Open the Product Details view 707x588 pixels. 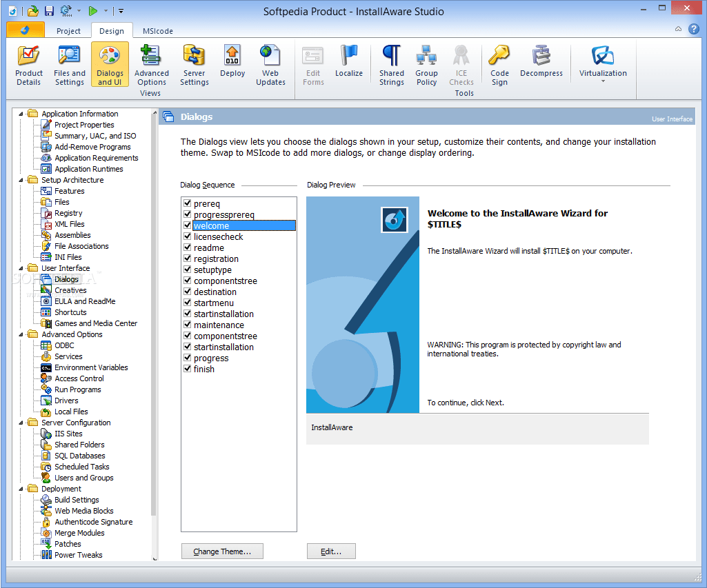click(28, 65)
